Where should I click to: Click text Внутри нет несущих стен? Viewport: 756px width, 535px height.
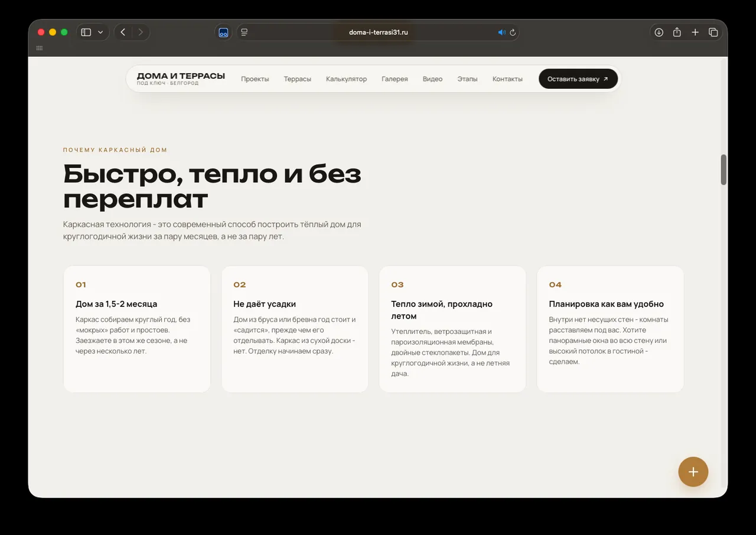tap(608, 341)
